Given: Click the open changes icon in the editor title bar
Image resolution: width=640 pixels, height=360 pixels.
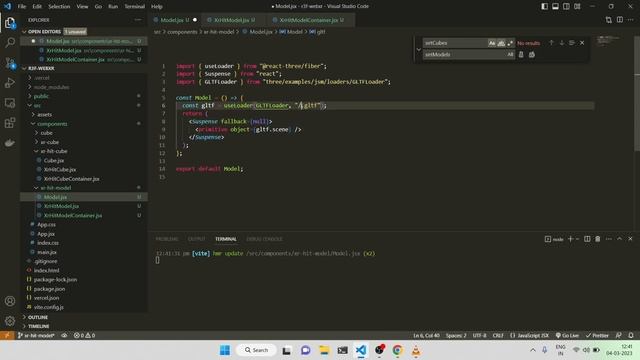Looking at the screenshot, I should (609, 20).
